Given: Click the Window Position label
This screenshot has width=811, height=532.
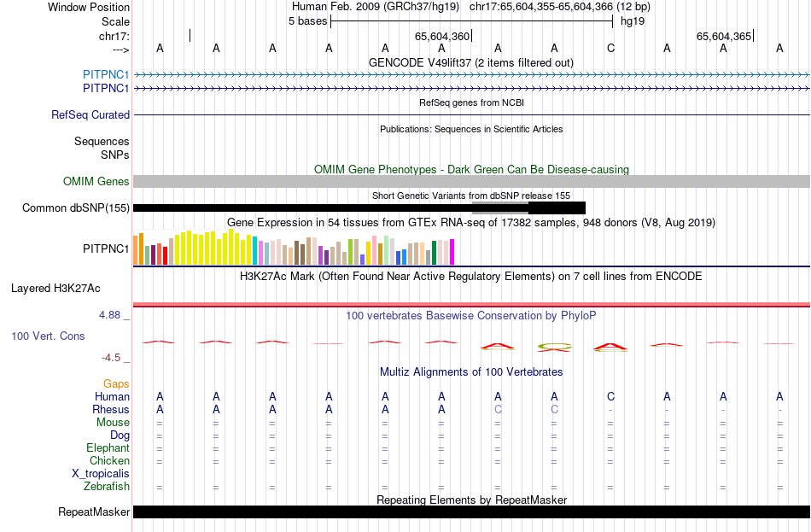Looking at the screenshot, I should pyautogui.click(x=89, y=7).
